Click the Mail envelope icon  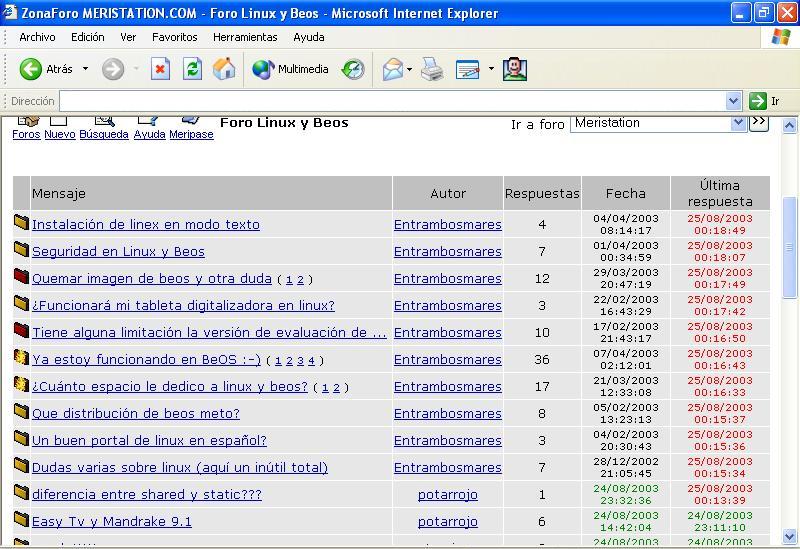point(393,69)
